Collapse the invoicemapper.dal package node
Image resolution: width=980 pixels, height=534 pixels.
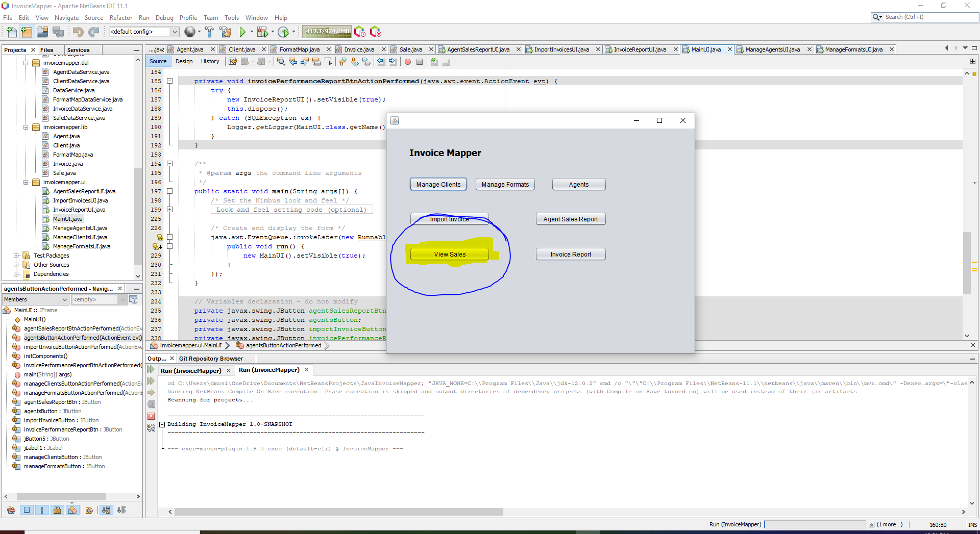(x=26, y=63)
